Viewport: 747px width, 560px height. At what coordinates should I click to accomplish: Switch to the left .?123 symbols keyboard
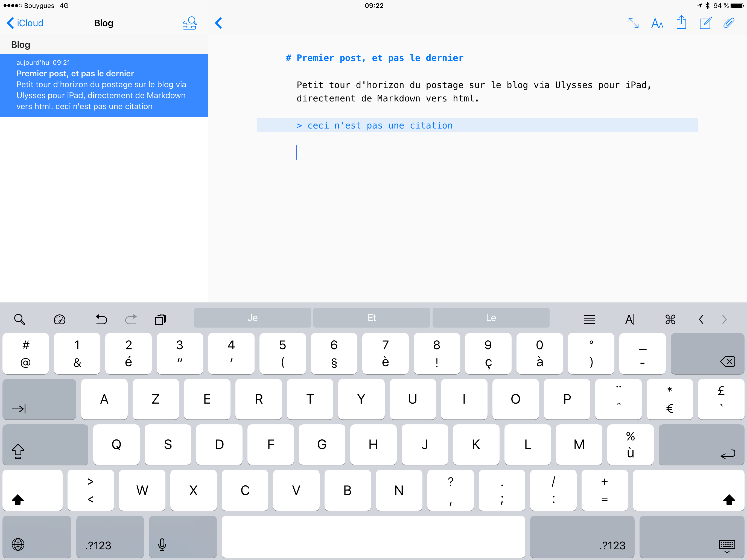(110, 537)
